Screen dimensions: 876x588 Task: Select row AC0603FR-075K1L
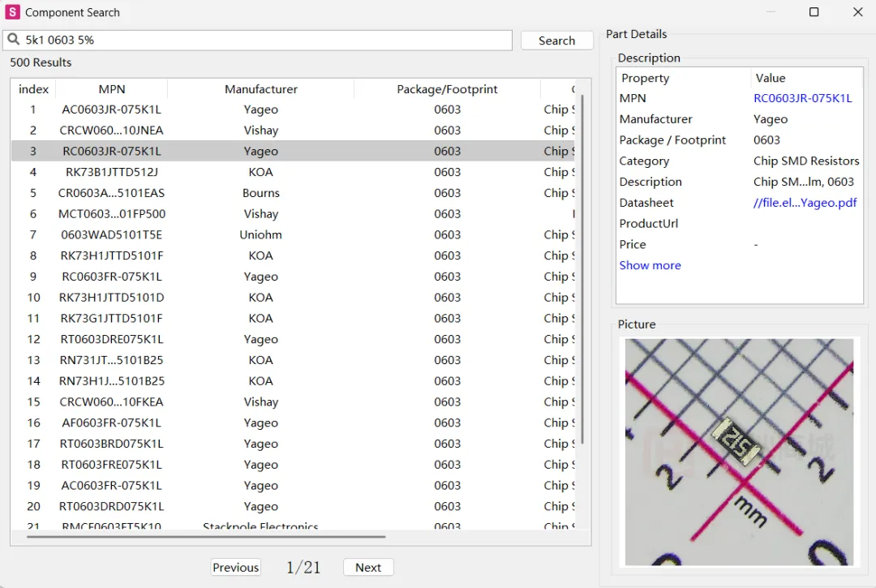[x=294, y=486]
